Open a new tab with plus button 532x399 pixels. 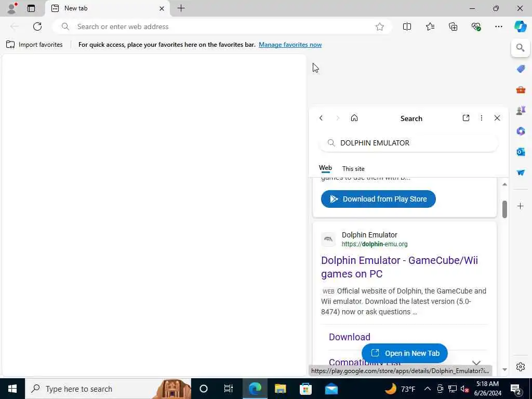(x=181, y=8)
